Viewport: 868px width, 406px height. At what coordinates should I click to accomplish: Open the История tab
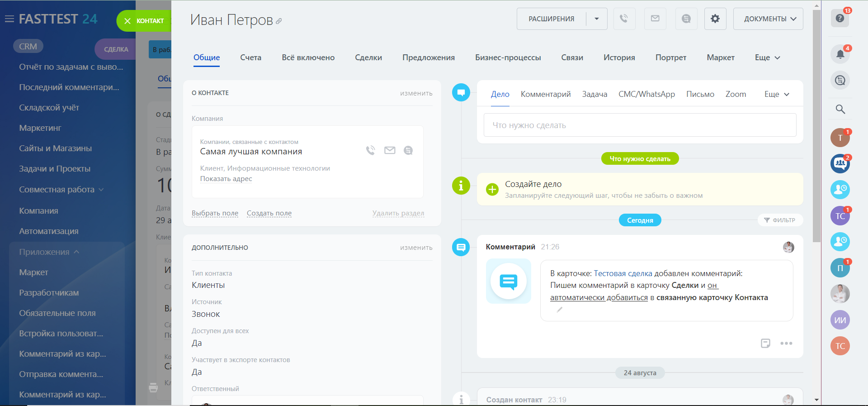coord(619,57)
